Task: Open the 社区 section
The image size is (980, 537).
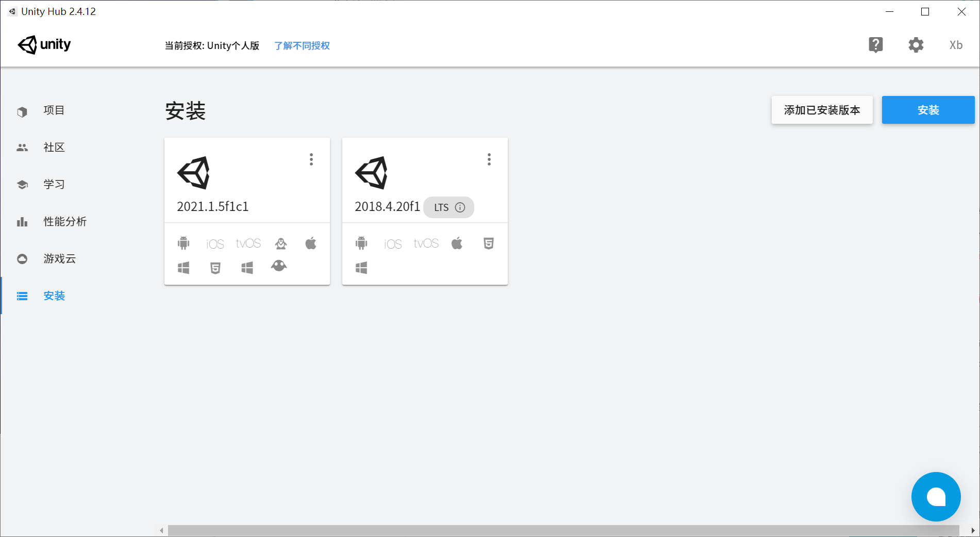Action: click(54, 147)
